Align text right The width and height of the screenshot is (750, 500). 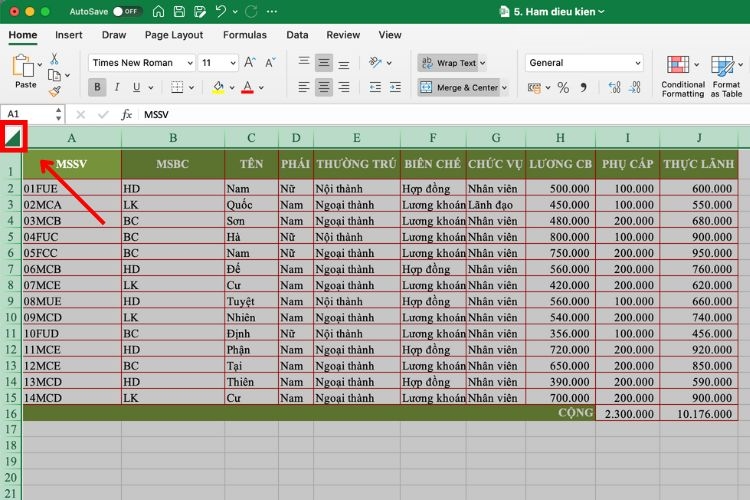(x=343, y=87)
